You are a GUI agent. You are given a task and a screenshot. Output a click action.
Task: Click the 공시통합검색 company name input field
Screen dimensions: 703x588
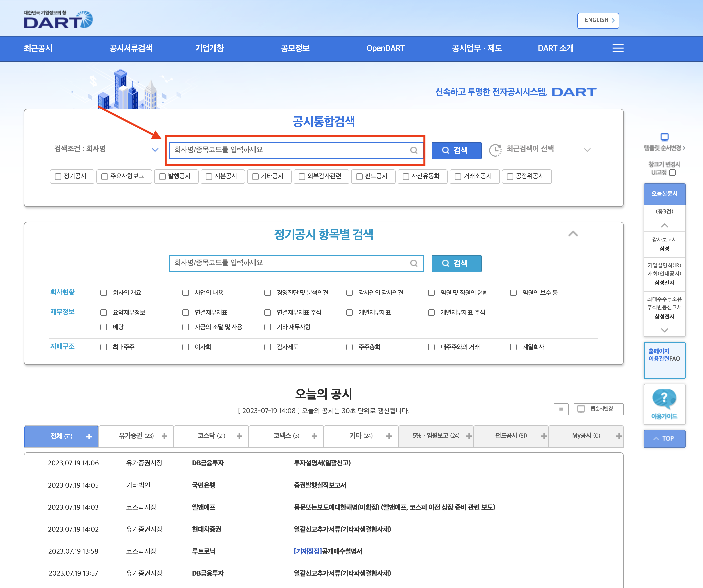297,150
